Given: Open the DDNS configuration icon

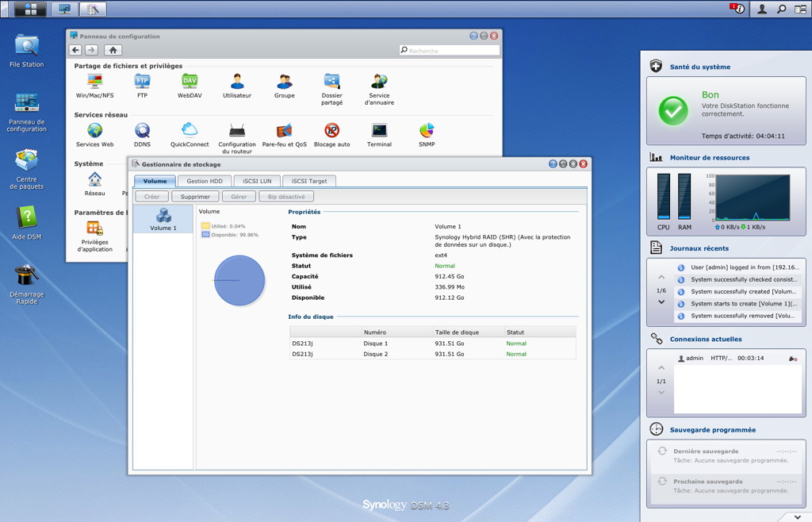Looking at the screenshot, I should (142, 135).
